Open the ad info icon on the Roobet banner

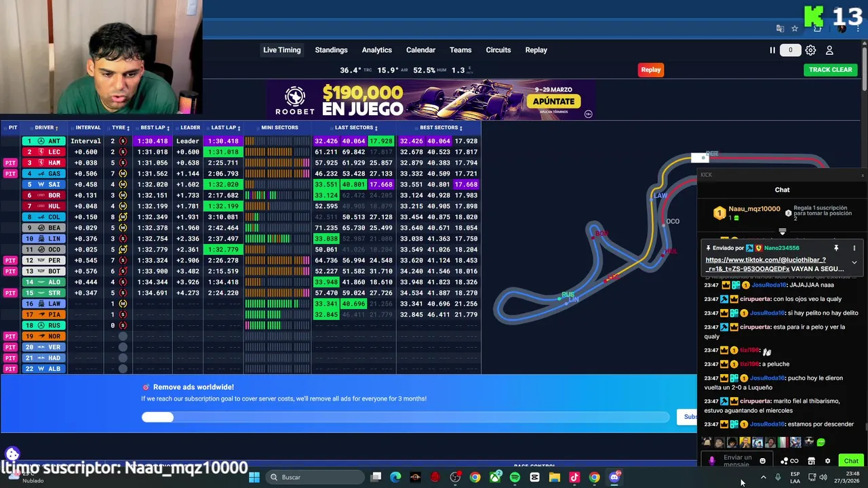click(x=589, y=114)
